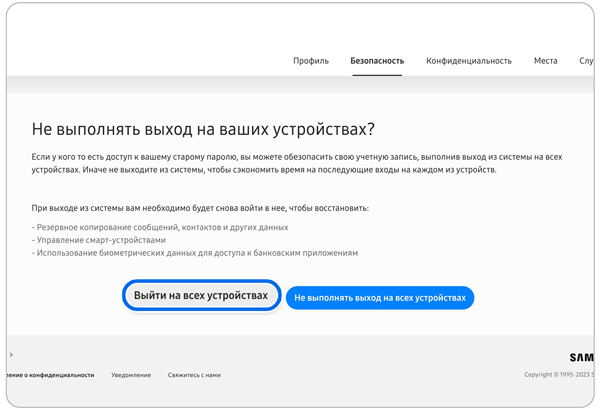The width and height of the screenshot is (600, 410).
Task: Click the Резервное копирование сообщений list item
Action: pos(159,228)
